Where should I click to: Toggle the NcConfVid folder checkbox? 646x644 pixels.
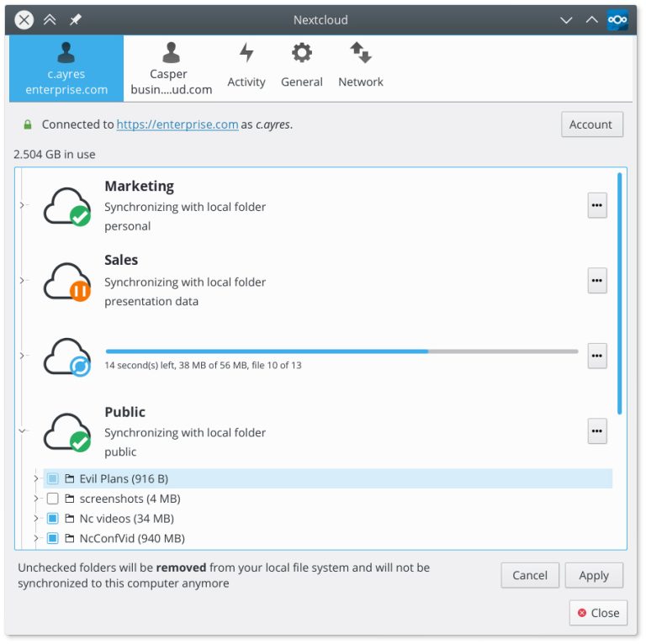(53, 538)
